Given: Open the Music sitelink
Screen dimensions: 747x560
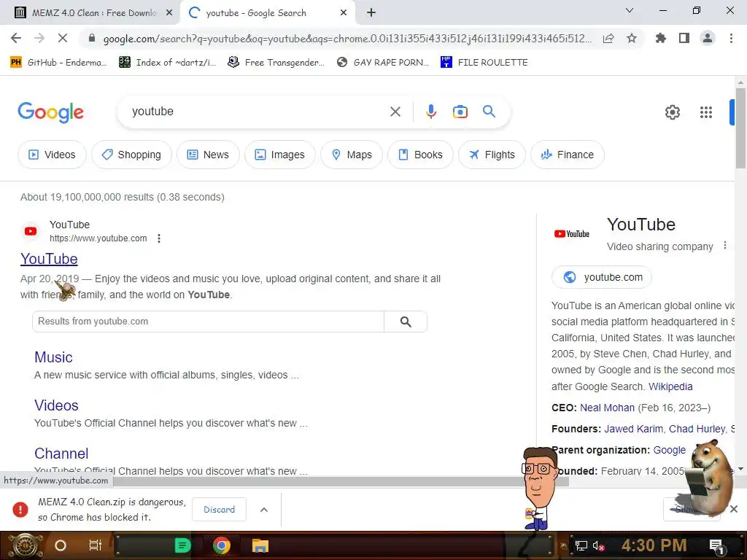Looking at the screenshot, I should pos(53,357).
